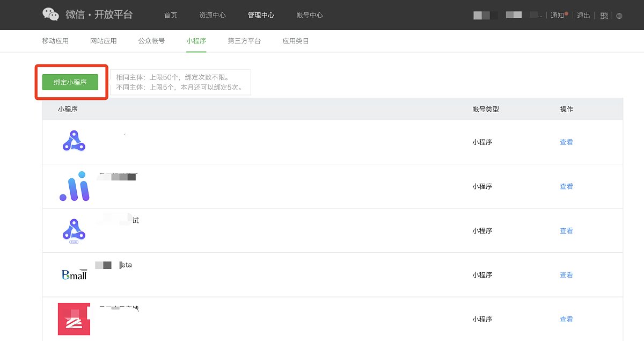The image size is (644, 341).
Task: Click 微信·开放平台 site title
Action: click(x=99, y=14)
